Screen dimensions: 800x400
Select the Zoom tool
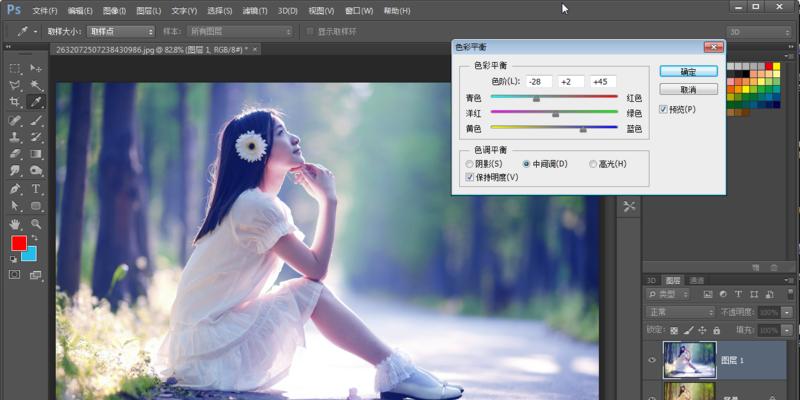36,223
